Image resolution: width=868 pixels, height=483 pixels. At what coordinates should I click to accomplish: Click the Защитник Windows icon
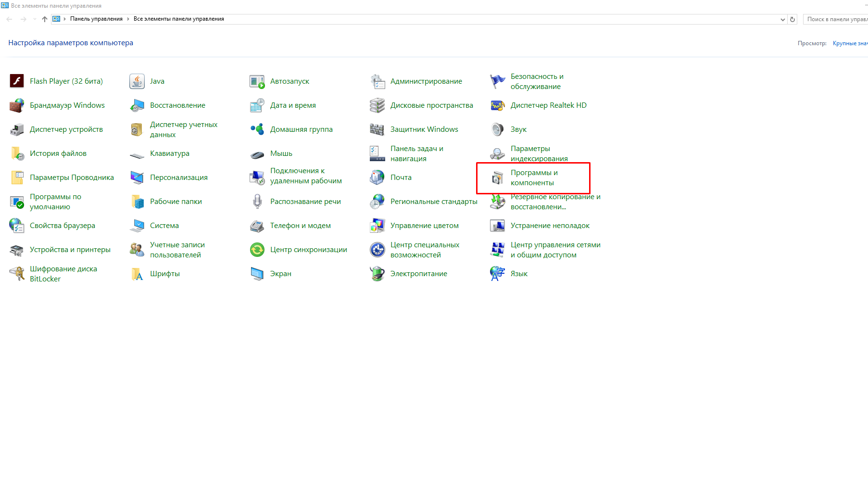[377, 129]
